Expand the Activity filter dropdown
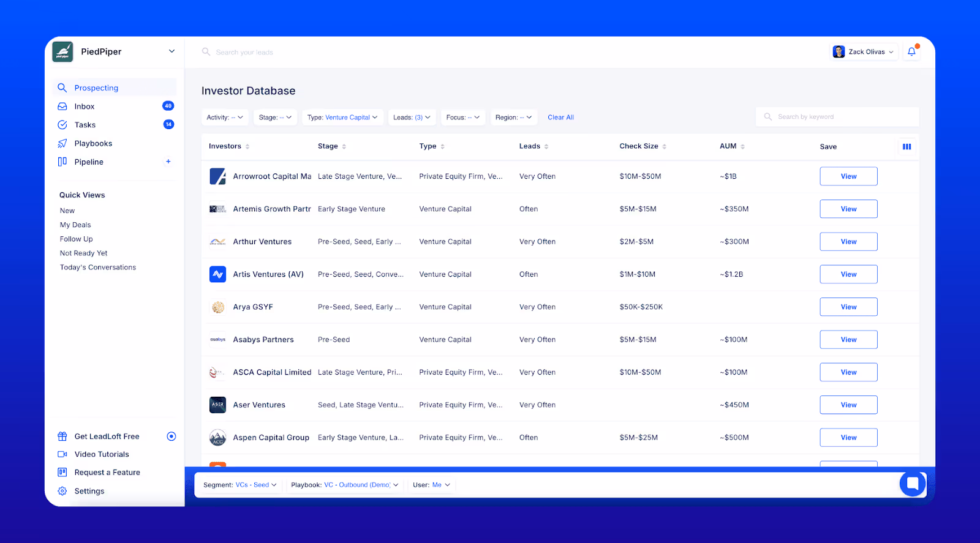 225,118
